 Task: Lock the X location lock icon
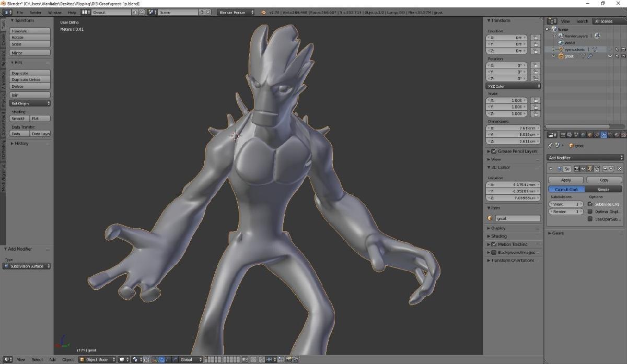click(x=535, y=38)
